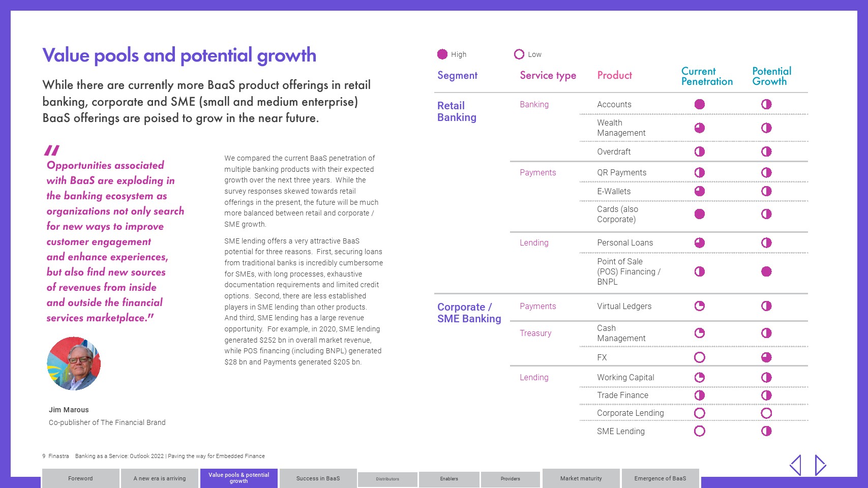Click the Potential Growth column header
The height and width of the screenshot is (488, 868).
click(x=771, y=76)
